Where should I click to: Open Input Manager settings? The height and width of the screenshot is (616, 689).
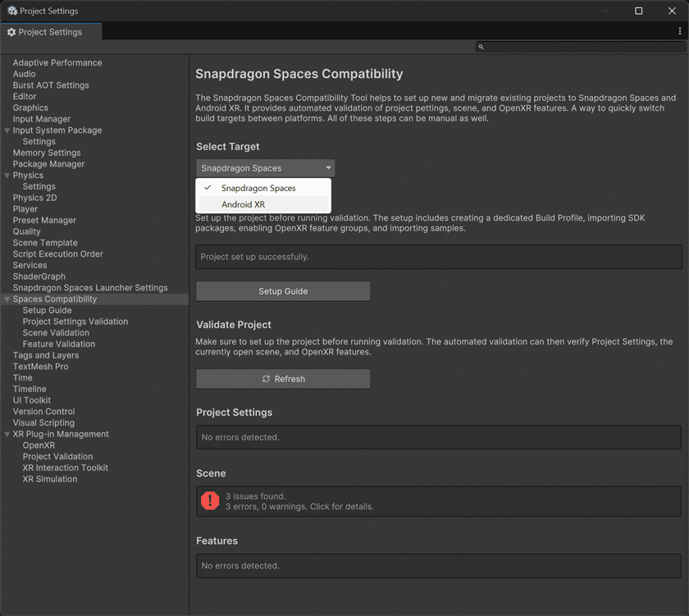click(x=41, y=119)
